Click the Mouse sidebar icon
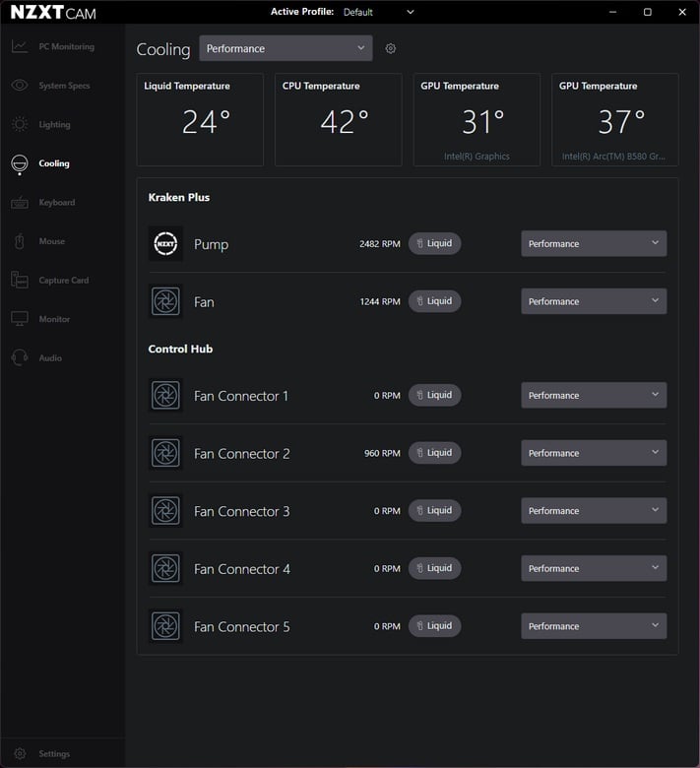700x768 pixels. pos(19,241)
